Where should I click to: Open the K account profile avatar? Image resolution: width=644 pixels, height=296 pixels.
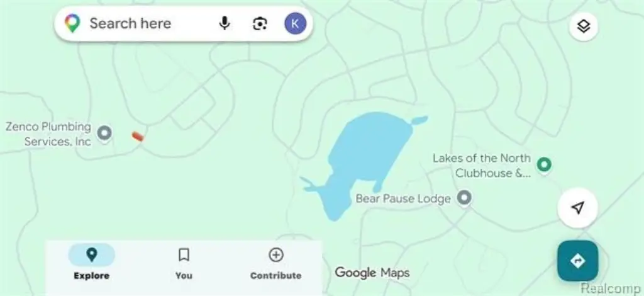295,23
